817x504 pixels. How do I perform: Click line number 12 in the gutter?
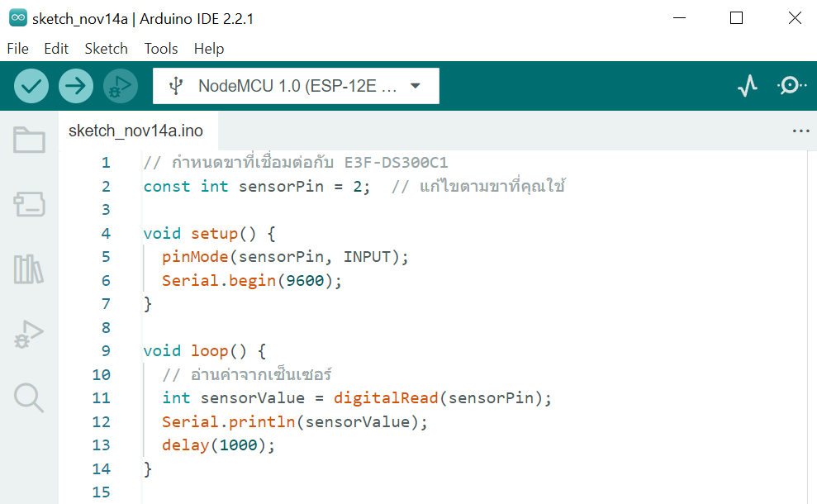[101, 421]
